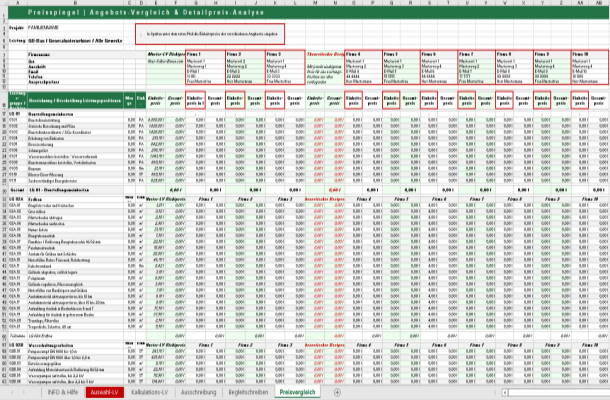Click the Firma 6 name cell above contact details
Viewport: 610px width, 400px height.
(439, 54)
